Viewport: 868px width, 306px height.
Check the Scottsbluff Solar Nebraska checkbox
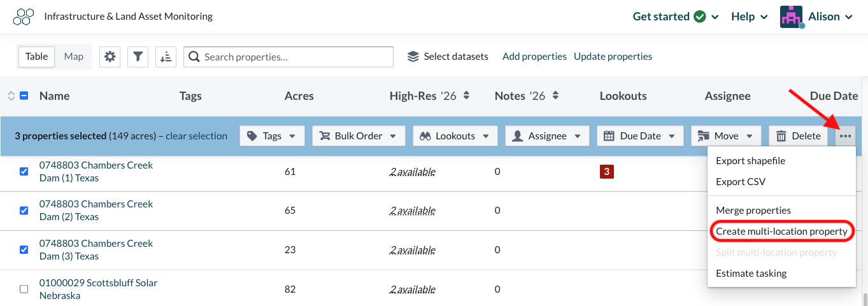click(x=24, y=289)
